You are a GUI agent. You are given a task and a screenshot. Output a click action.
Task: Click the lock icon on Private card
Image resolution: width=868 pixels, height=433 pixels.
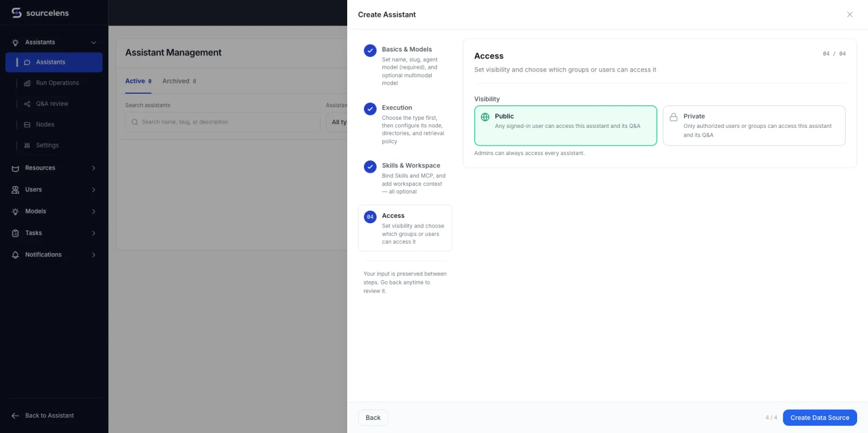[674, 117]
